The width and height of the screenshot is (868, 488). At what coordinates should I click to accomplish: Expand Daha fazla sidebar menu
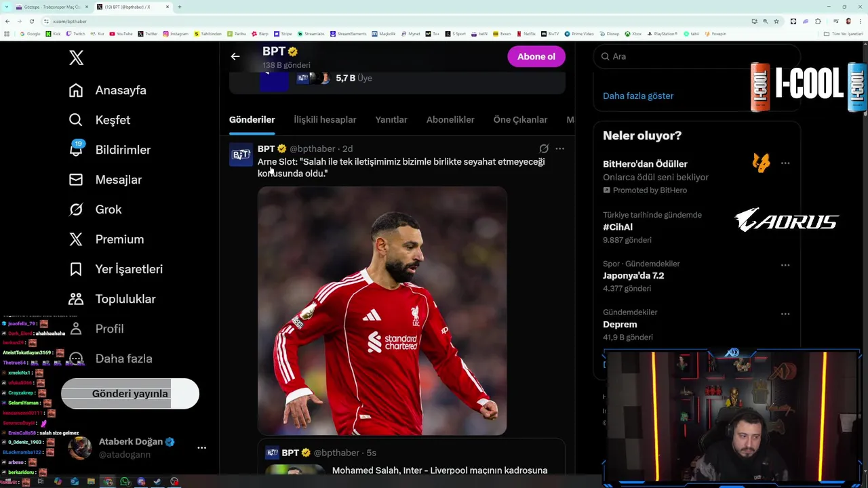point(111,359)
